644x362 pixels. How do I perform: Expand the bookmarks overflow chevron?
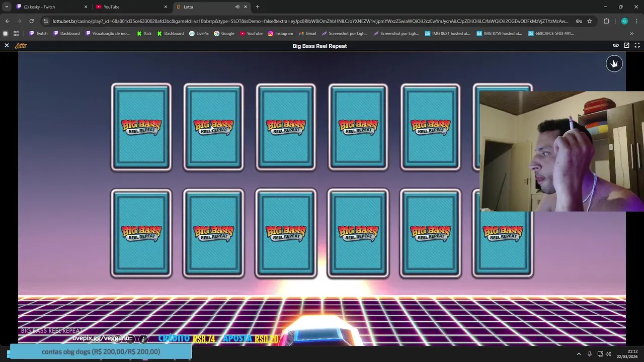(x=631, y=34)
